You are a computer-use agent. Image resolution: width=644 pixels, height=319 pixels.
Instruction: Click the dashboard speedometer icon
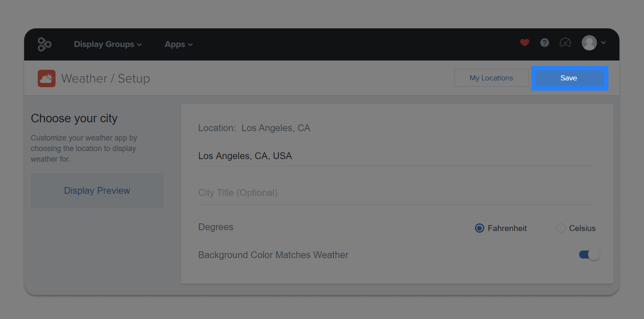565,42
